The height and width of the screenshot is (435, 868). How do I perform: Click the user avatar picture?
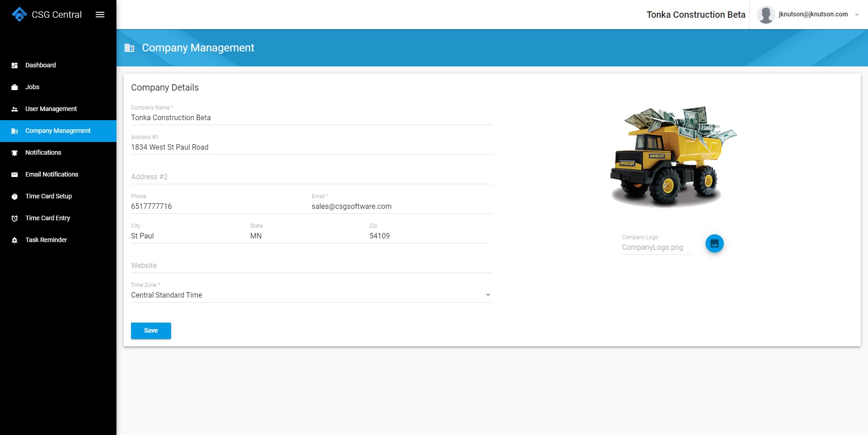(x=766, y=15)
